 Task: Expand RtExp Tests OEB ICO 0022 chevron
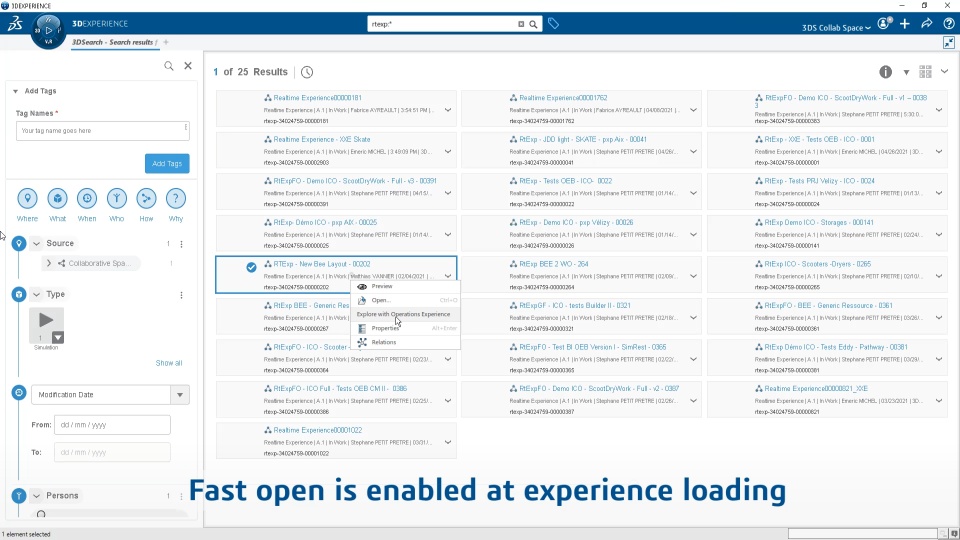[693, 193]
